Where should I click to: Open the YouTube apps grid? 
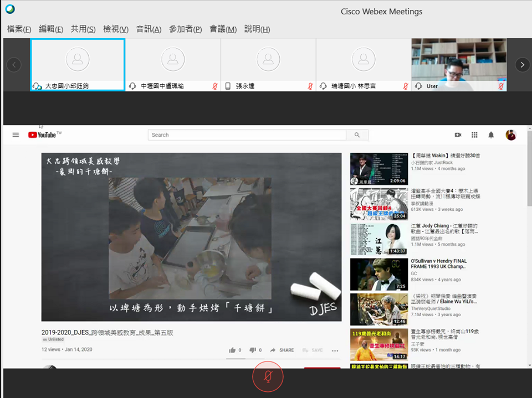474,135
